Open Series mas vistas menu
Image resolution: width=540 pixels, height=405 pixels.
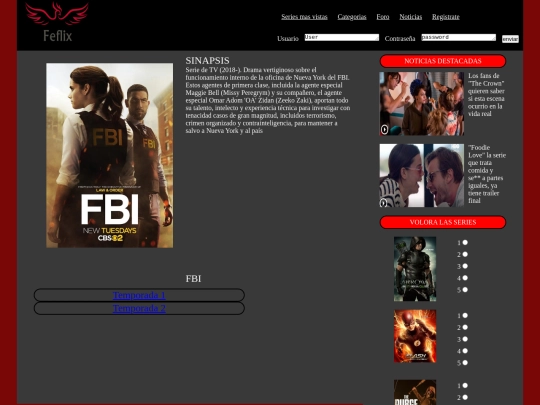[x=304, y=17]
